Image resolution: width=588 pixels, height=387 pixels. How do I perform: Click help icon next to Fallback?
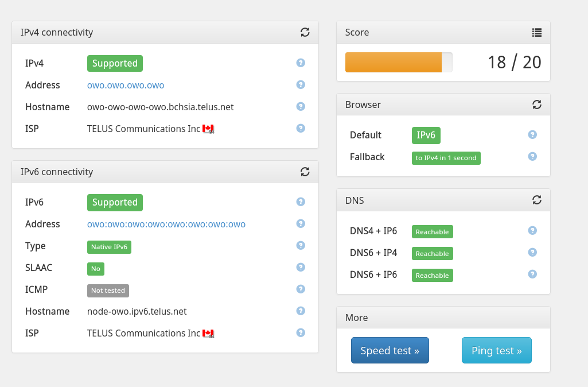click(532, 157)
